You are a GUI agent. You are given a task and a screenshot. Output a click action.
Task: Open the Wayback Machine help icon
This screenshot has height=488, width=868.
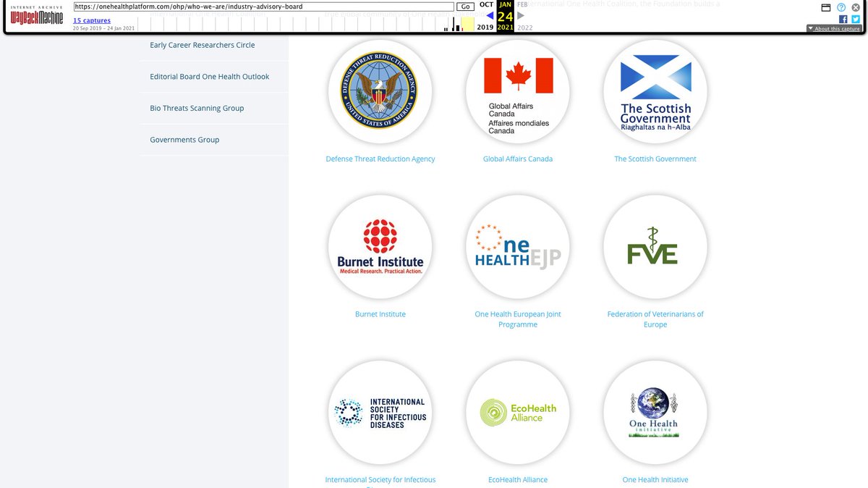[x=841, y=7]
